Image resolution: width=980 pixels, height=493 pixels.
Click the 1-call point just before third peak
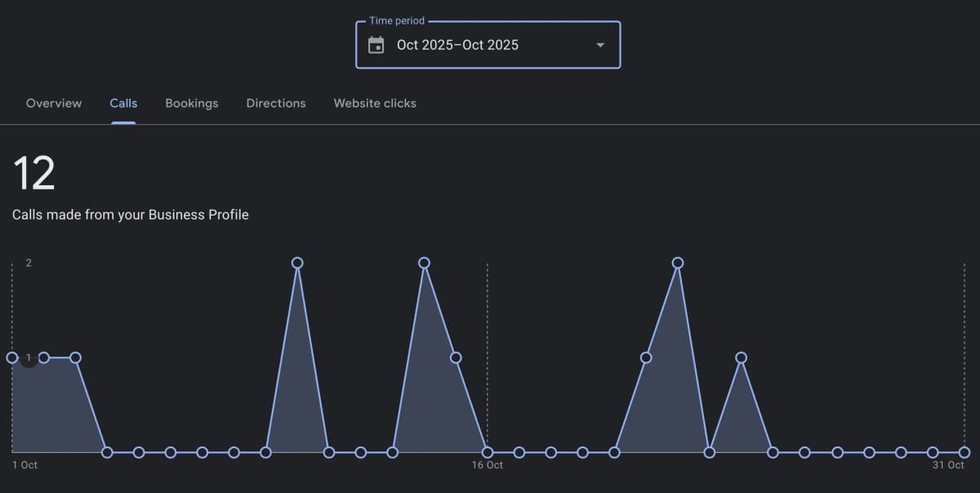point(646,358)
